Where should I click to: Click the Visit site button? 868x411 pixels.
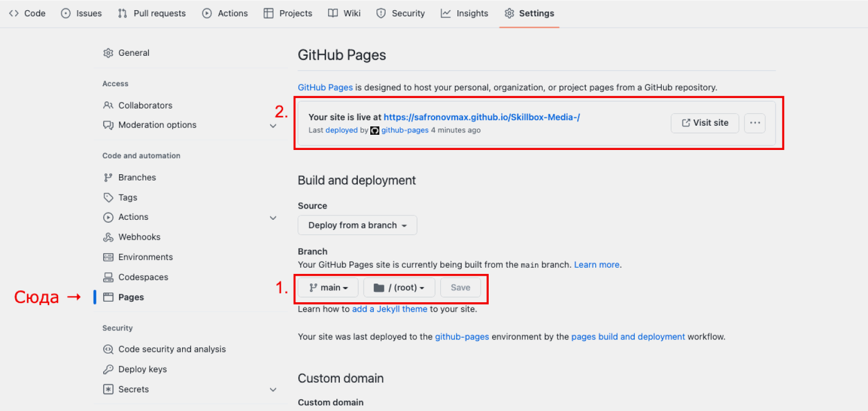(x=705, y=123)
